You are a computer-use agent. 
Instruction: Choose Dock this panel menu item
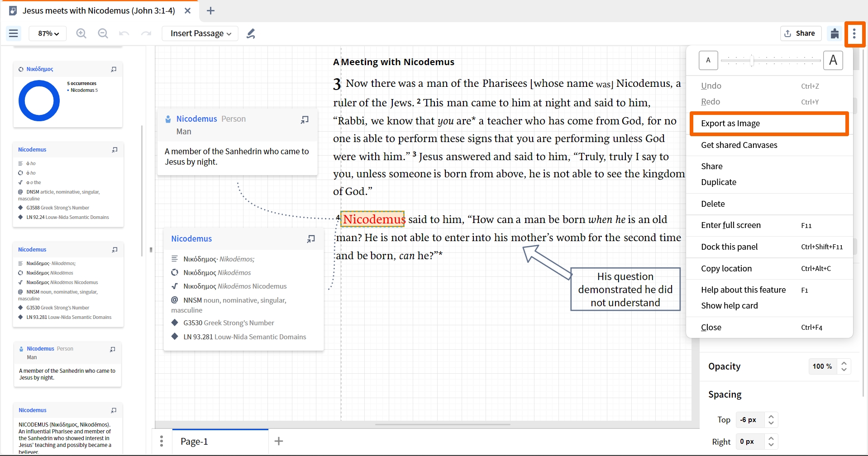pyautogui.click(x=769, y=247)
